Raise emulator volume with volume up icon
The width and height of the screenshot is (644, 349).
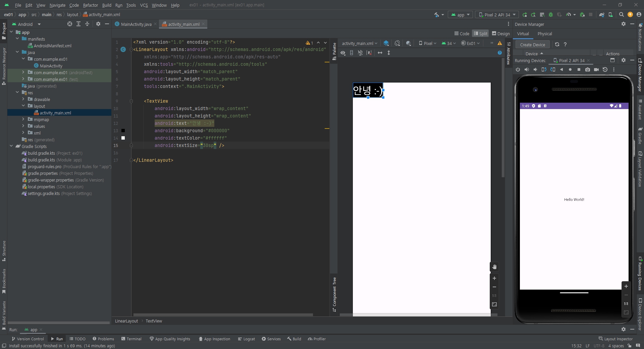point(527,69)
